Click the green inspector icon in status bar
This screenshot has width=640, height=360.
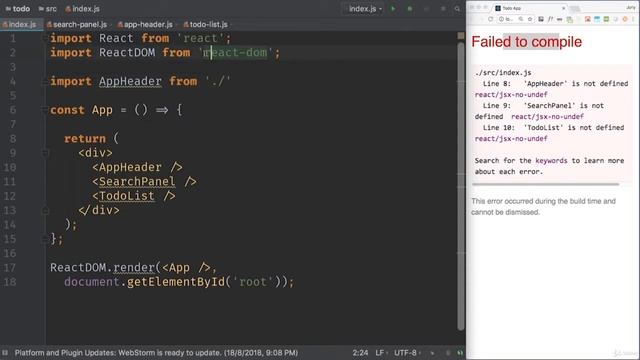460,353
